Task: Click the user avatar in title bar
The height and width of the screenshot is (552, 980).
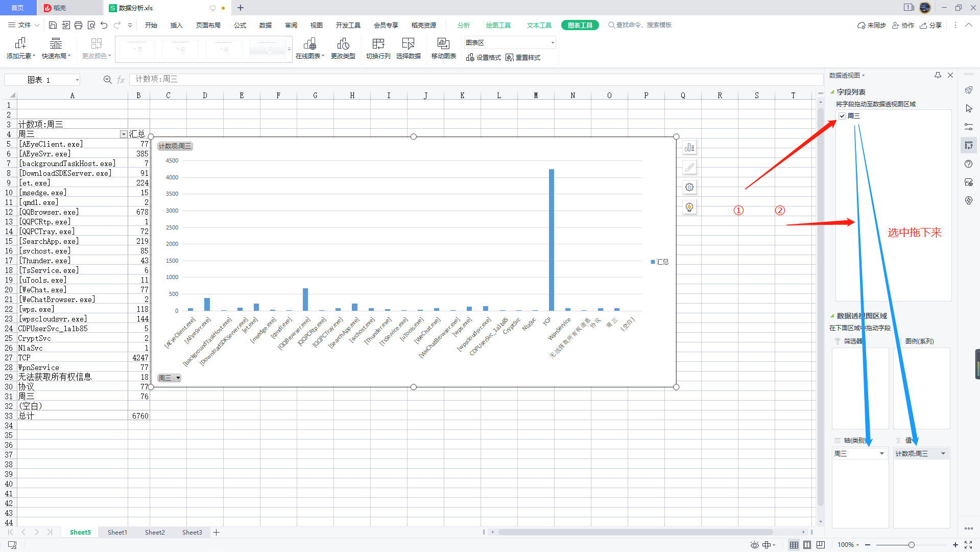Action: [925, 8]
